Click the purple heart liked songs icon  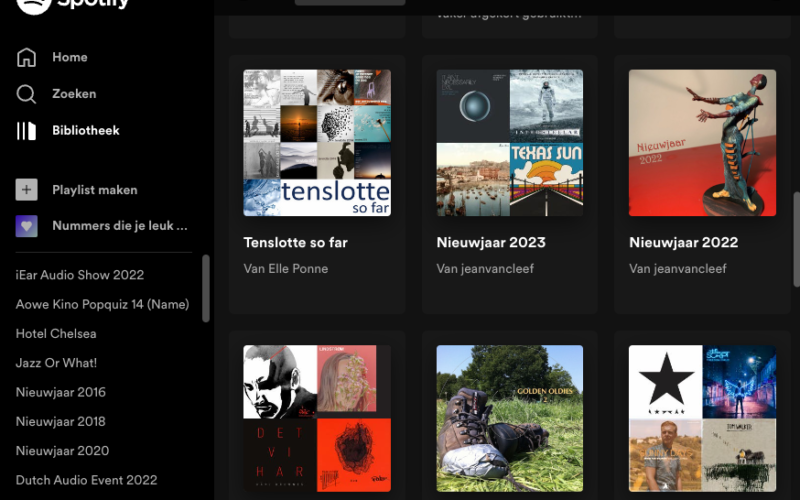coord(27,226)
